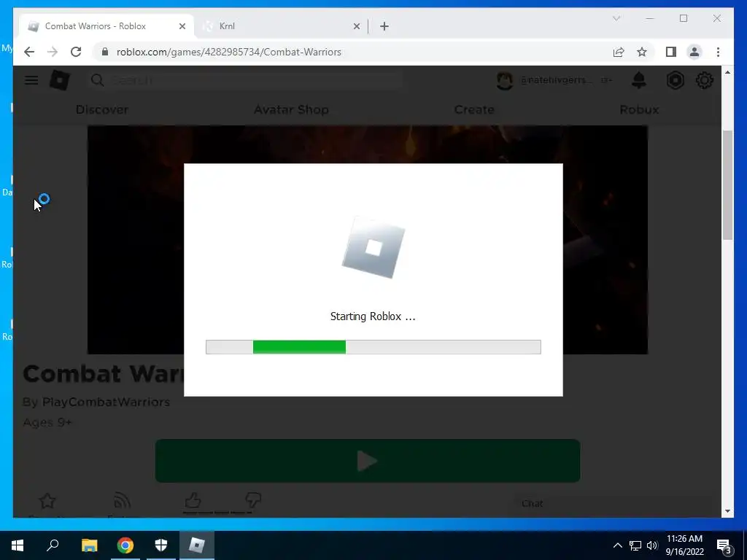The height and width of the screenshot is (560, 747).
Task: Open the Roblox hamburger navigation menu
Action: click(x=31, y=80)
